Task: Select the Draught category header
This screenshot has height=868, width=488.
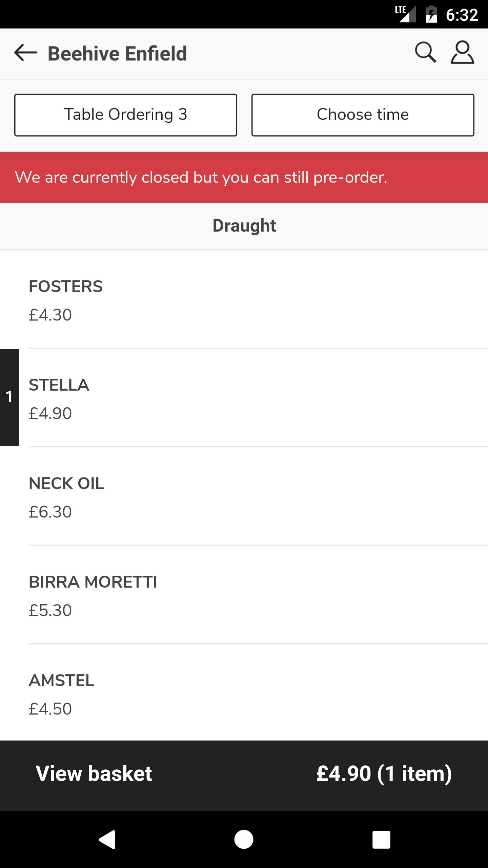Action: click(x=244, y=226)
